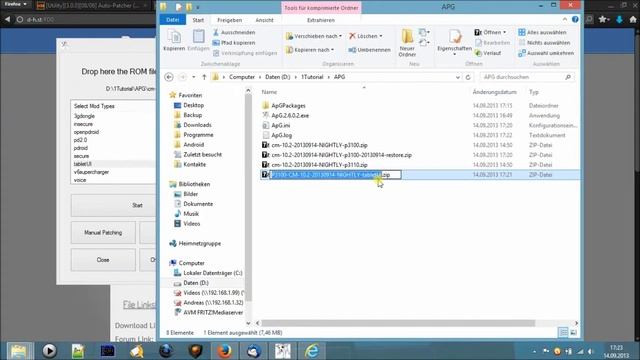Image resolution: width=640 pixels, height=360 pixels.
Task: Select Tools für komprimierte Ordner tab
Action: [x=321, y=8]
